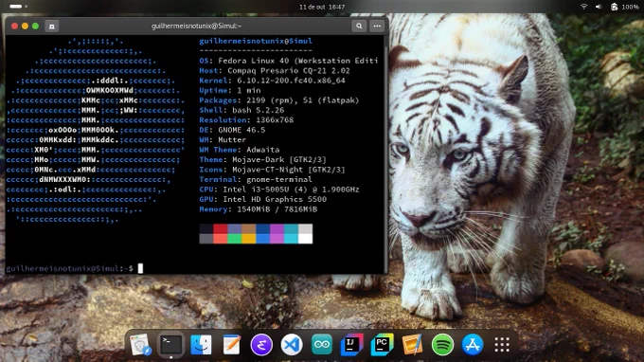The width and height of the screenshot is (644, 362).
Task: Click the Resolution value 1366x768
Action: coord(275,120)
